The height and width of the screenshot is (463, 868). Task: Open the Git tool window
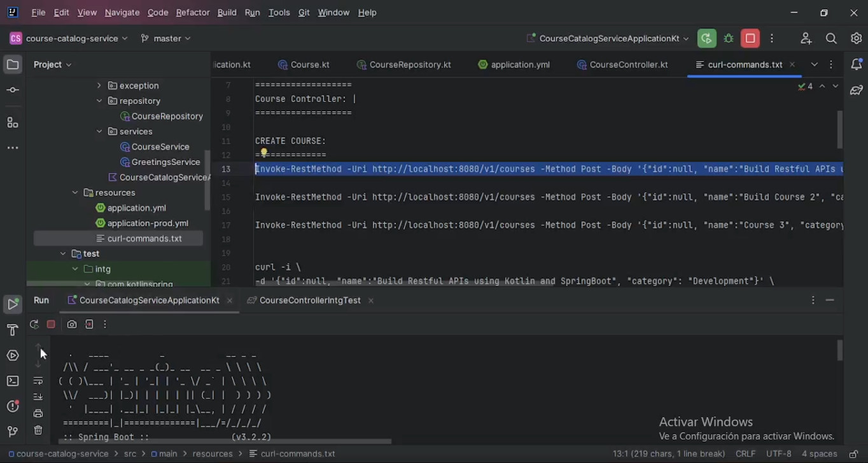tap(12, 432)
